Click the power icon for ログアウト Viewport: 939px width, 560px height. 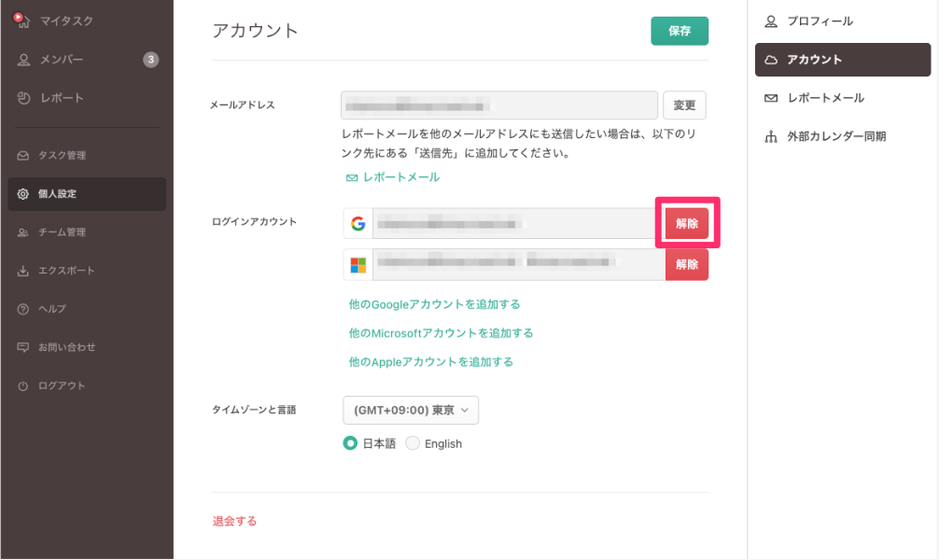tap(23, 385)
